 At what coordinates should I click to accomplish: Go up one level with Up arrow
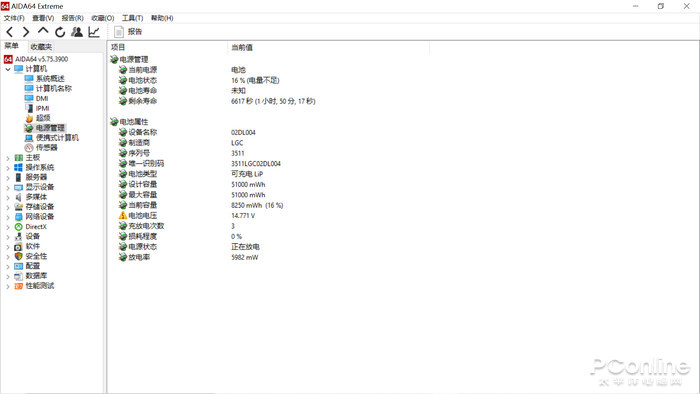[43, 31]
